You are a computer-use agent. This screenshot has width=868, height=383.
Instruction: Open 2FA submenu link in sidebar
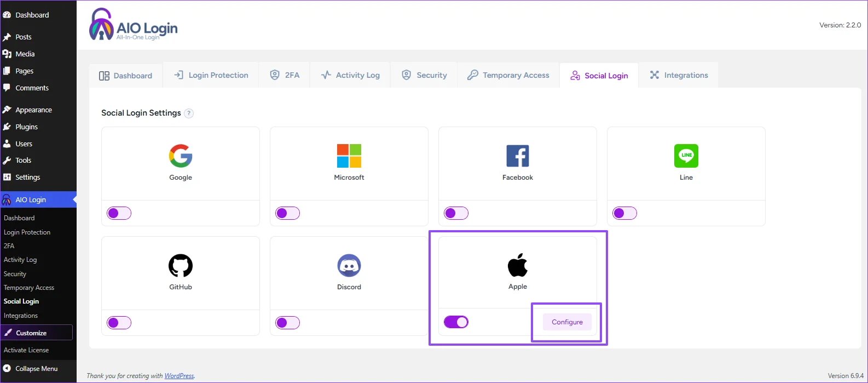click(9, 246)
